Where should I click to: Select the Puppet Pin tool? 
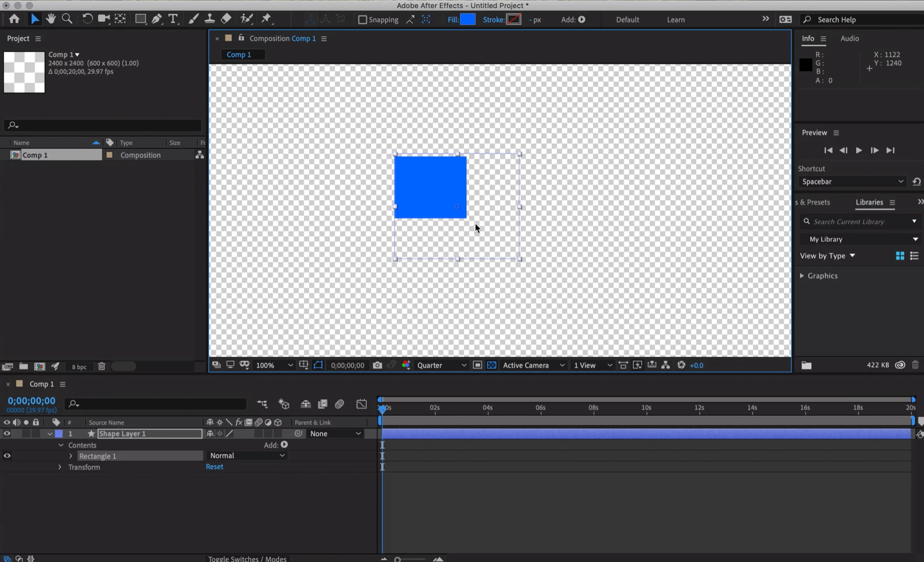tap(266, 19)
